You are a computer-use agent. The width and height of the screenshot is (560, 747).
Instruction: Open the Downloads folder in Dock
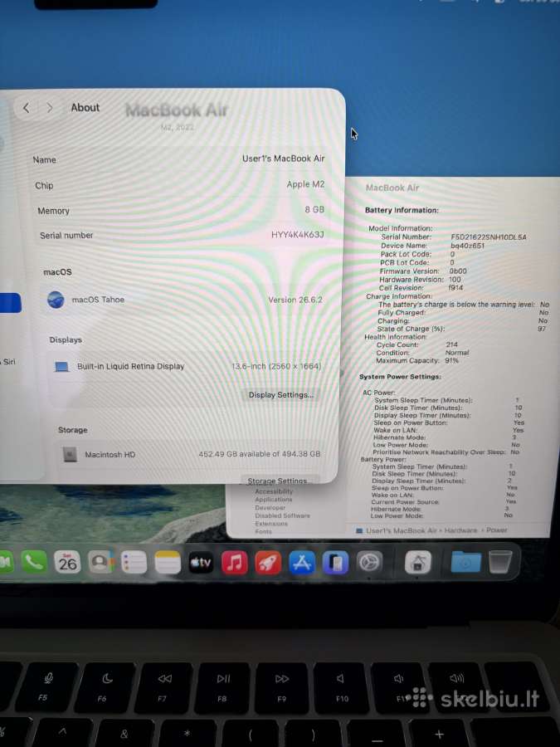465,562
